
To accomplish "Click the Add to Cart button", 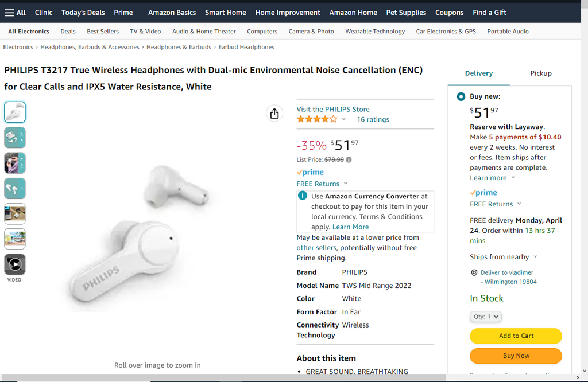I will [516, 336].
